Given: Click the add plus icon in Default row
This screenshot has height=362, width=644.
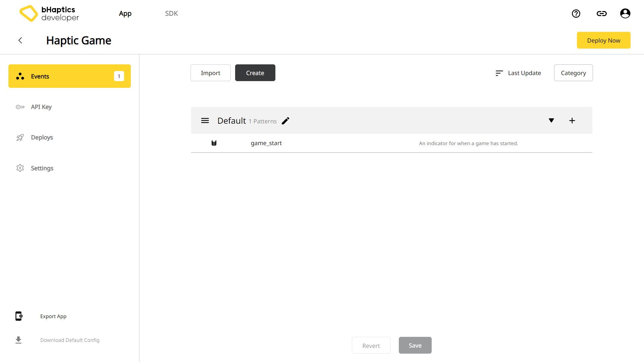Looking at the screenshot, I should 572,120.
